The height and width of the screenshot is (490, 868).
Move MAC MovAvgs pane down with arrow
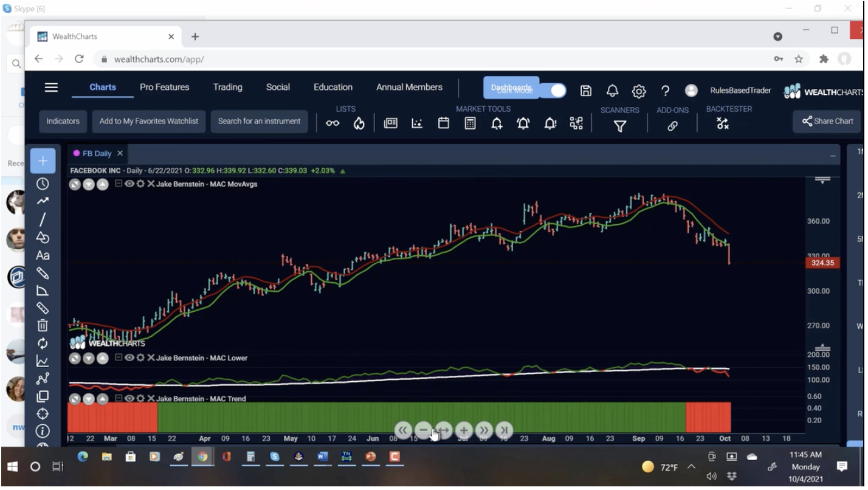[x=89, y=184]
